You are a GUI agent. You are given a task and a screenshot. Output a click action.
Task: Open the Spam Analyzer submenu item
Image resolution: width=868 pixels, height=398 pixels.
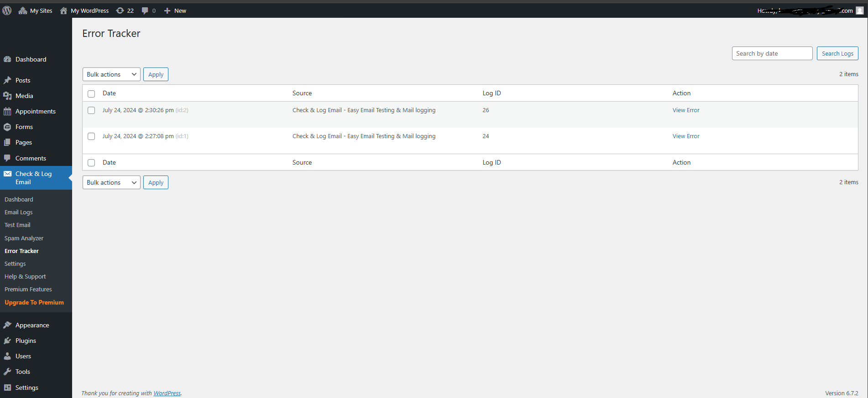tap(24, 238)
